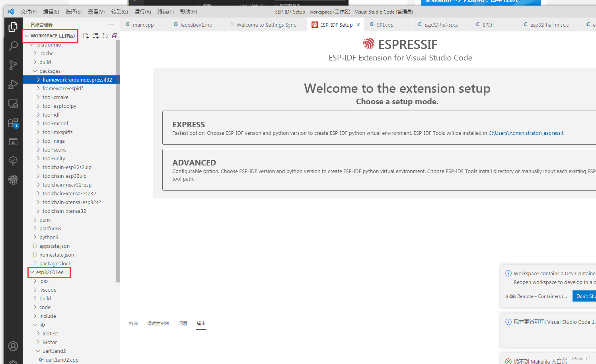596x364 pixels.
Task: Open homestate.json file
Action: pyautogui.click(x=71, y=255)
